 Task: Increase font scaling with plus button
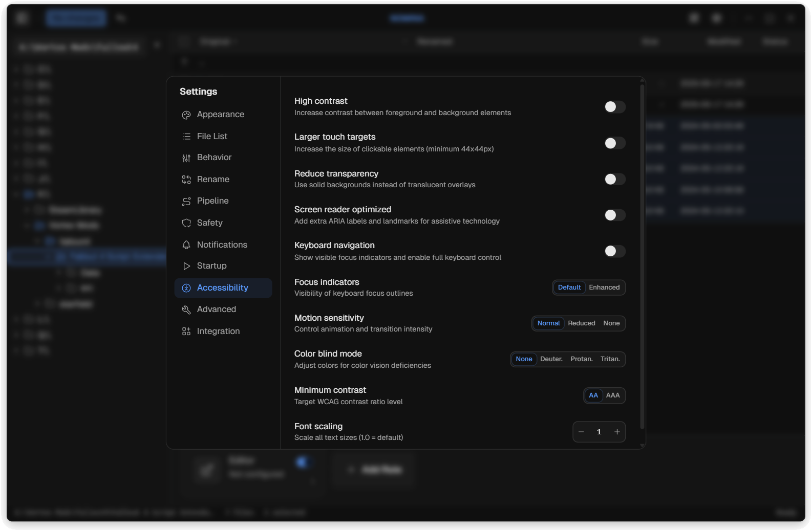click(x=617, y=432)
